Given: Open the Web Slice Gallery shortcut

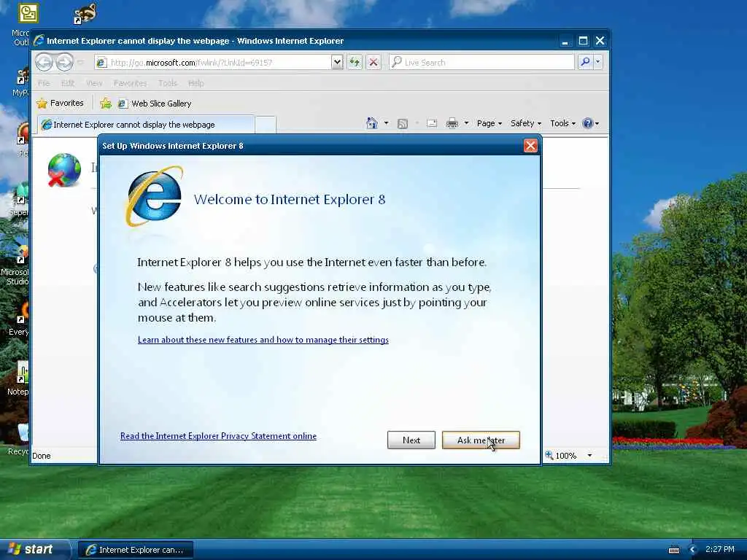Looking at the screenshot, I should point(155,104).
